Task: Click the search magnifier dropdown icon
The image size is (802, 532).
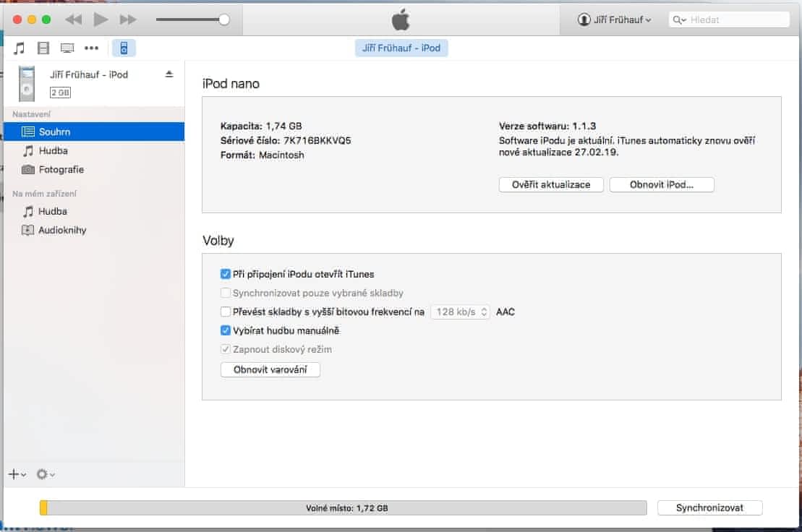Action: point(679,20)
